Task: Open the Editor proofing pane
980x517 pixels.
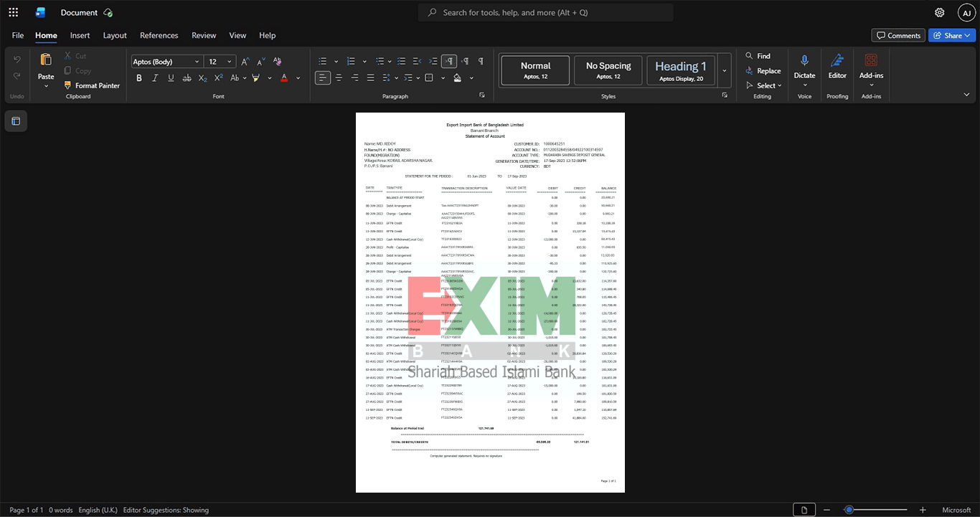Action: [837, 66]
